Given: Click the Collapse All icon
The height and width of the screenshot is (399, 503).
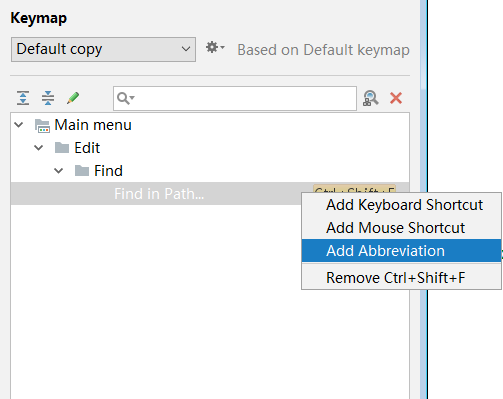Looking at the screenshot, I should point(48,98).
